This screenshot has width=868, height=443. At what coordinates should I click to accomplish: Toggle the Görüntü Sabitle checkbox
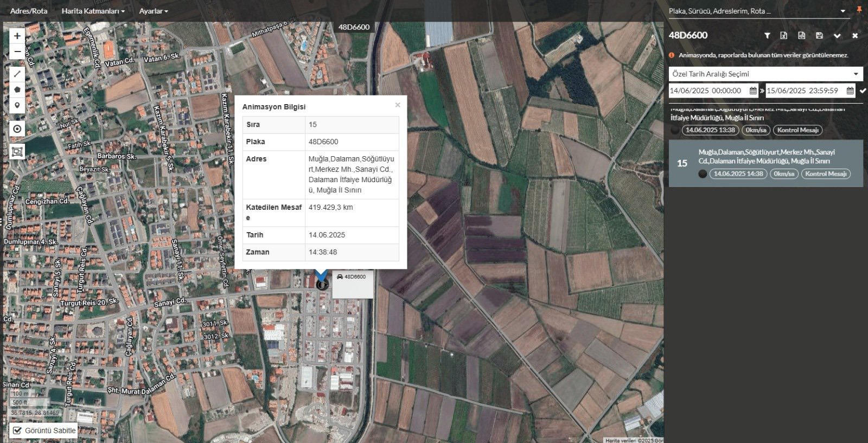coord(17,431)
